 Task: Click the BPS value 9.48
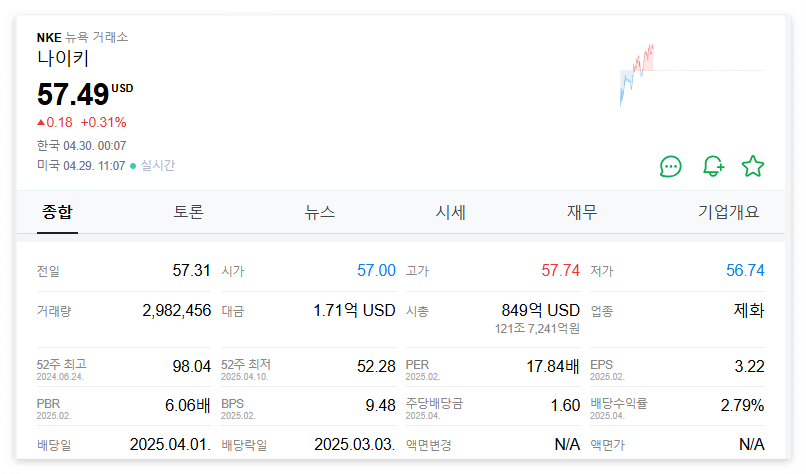pyautogui.click(x=380, y=406)
